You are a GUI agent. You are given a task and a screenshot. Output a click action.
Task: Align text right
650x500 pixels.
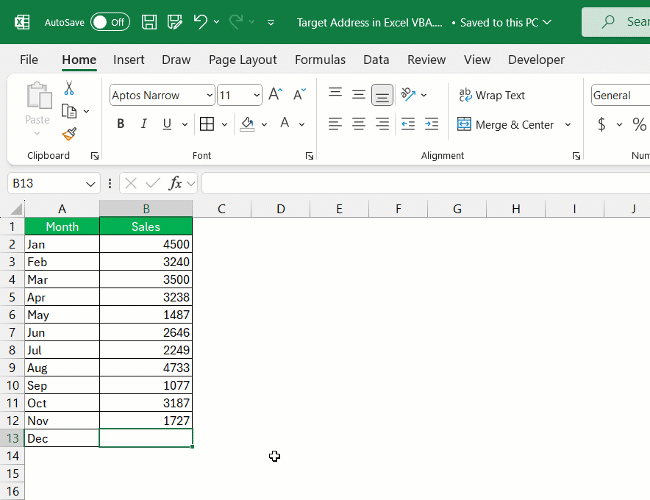tap(382, 124)
